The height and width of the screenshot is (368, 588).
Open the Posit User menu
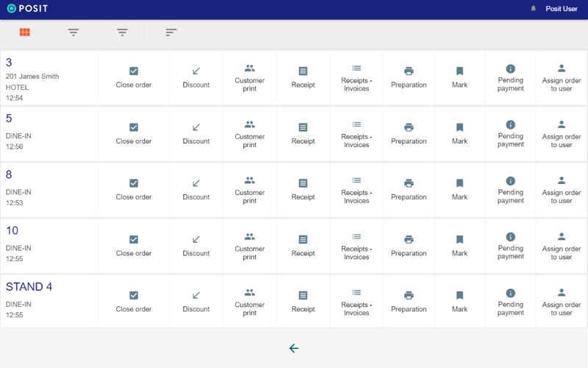point(562,9)
